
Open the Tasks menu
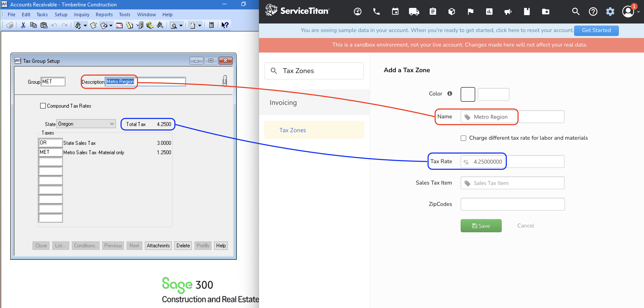pos(42,15)
